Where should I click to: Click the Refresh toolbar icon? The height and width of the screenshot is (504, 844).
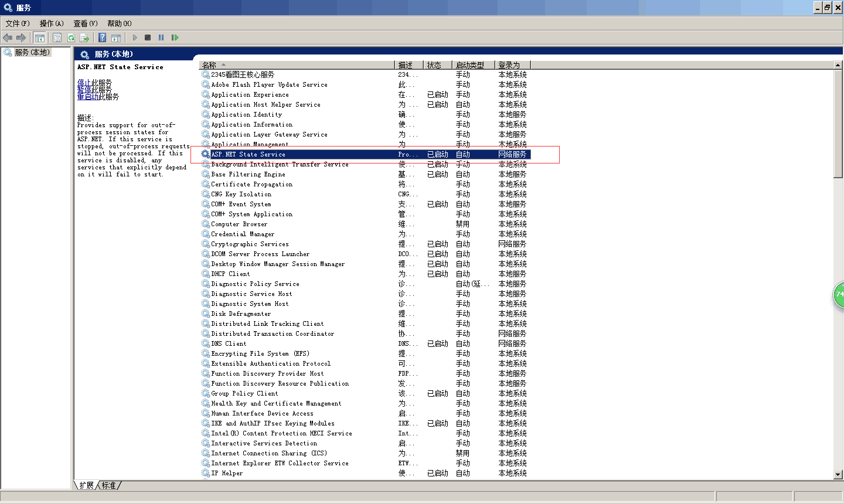point(71,38)
